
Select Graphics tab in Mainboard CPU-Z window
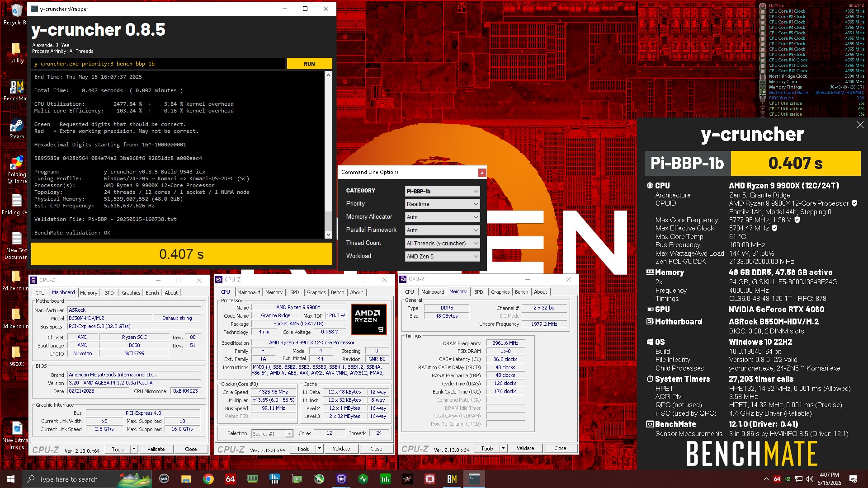point(131,293)
